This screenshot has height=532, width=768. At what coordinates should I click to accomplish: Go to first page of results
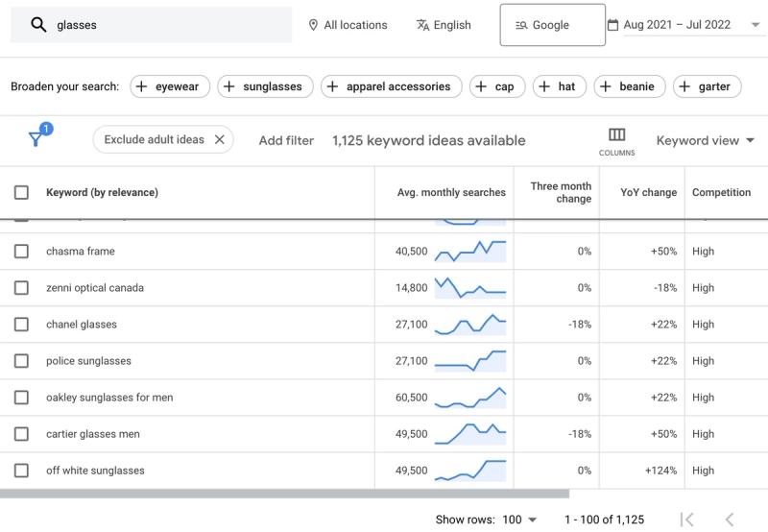686,520
